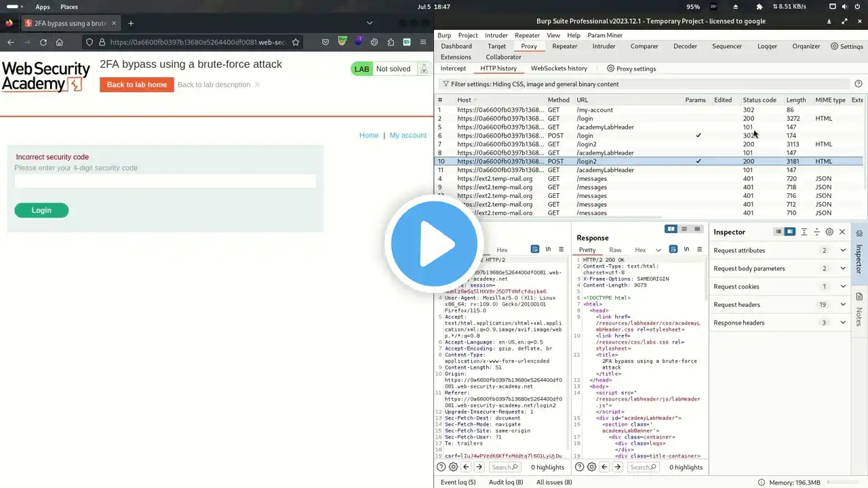Image resolution: width=868 pixels, height=488 pixels.
Task: Expand all Inspector sections icon
Action: 804,232
